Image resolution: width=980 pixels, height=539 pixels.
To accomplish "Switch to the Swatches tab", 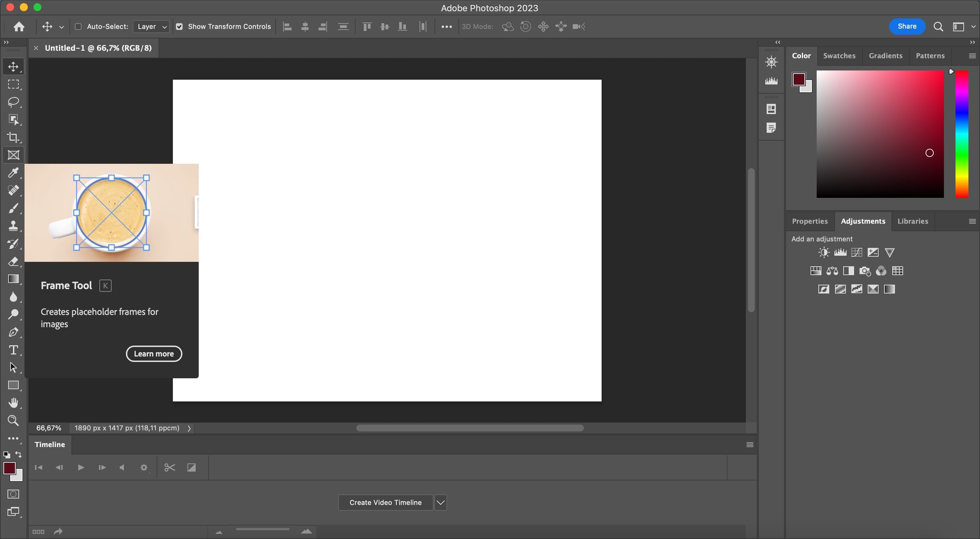I will [839, 56].
